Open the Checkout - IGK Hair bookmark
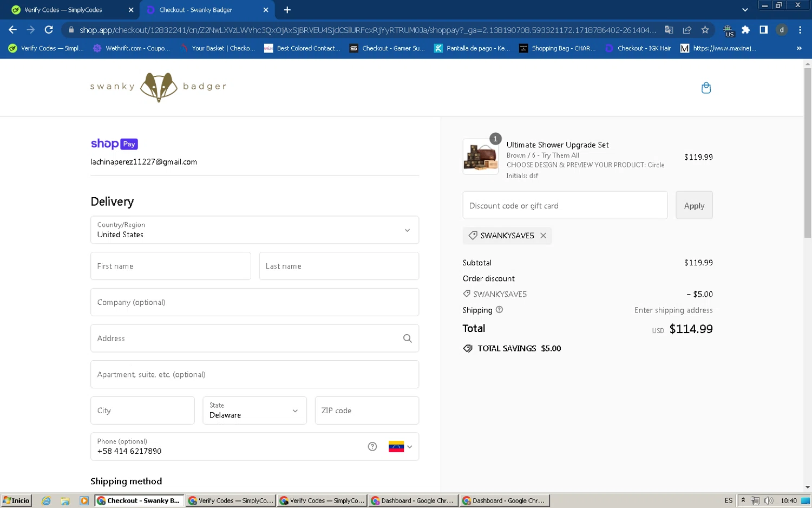The image size is (812, 508). 638,48
